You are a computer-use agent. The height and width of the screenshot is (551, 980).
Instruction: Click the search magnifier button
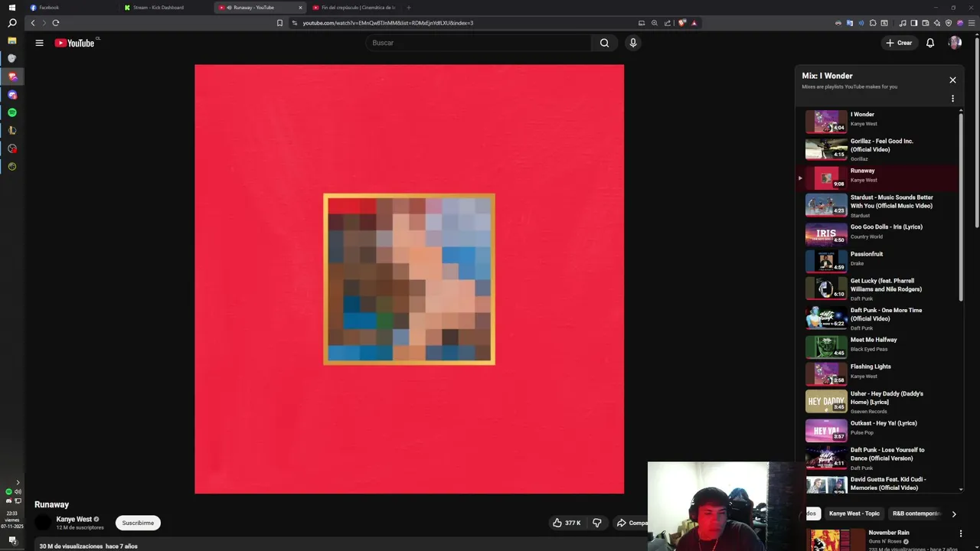click(604, 43)
